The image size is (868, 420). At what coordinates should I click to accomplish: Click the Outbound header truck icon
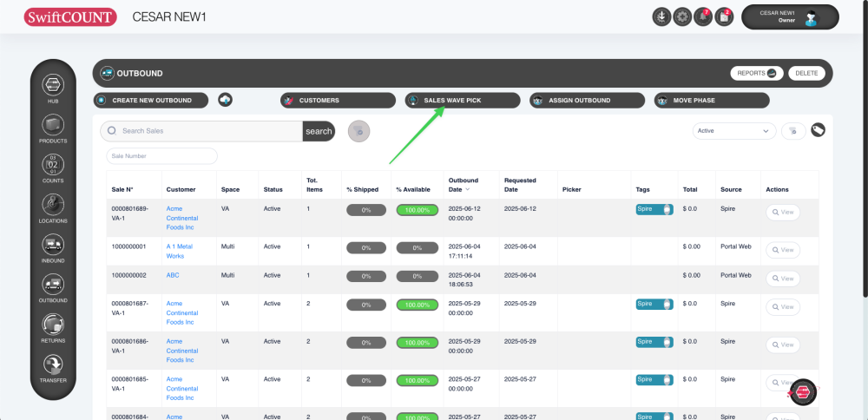107,73
